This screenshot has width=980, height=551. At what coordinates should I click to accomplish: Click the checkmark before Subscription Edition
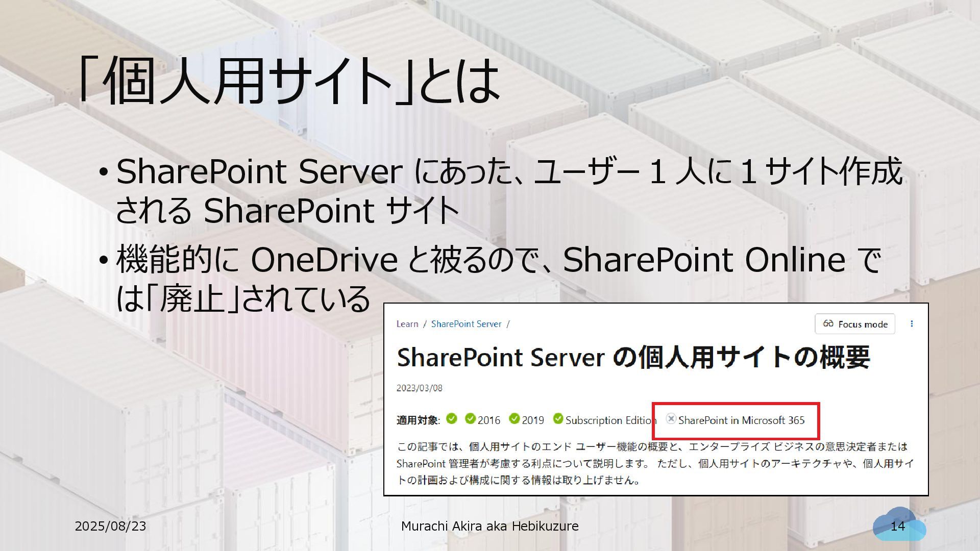pyautogui.click(x=558, y=419)
